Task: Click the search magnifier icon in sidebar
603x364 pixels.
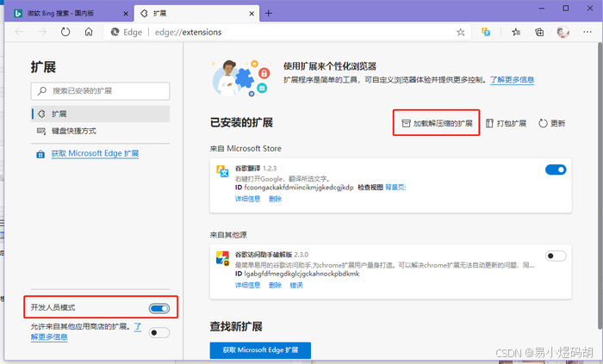Action: (x=41, y=91)
